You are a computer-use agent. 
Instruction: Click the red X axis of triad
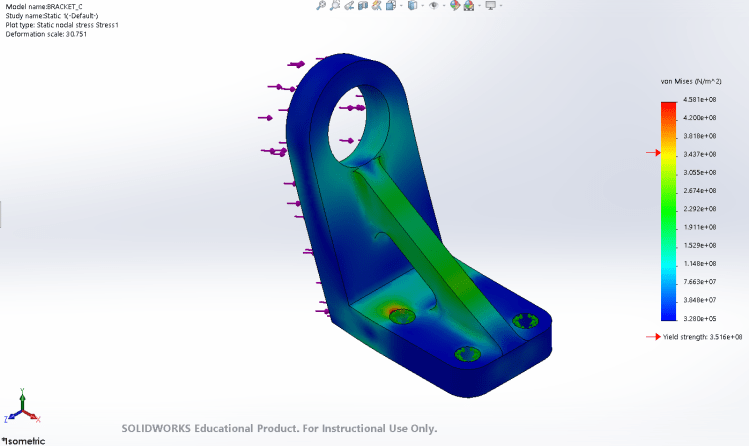(x=34, y=417)
